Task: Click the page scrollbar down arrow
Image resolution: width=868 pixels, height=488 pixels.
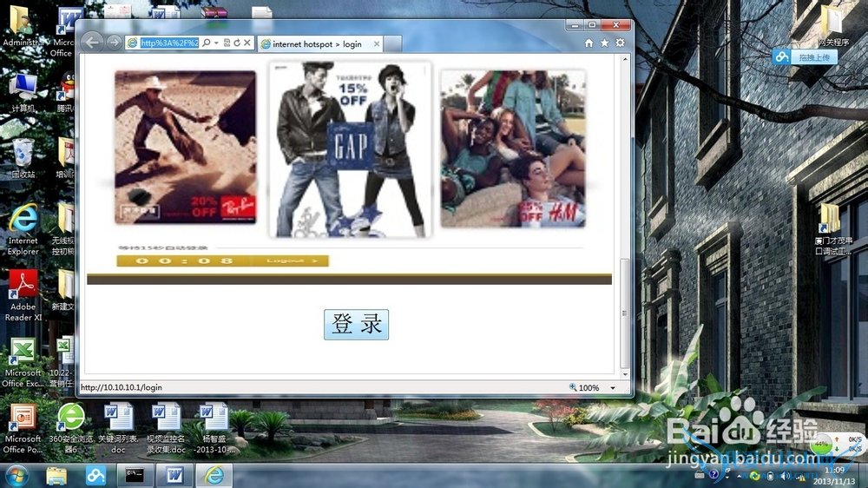Action: point(625,374)
